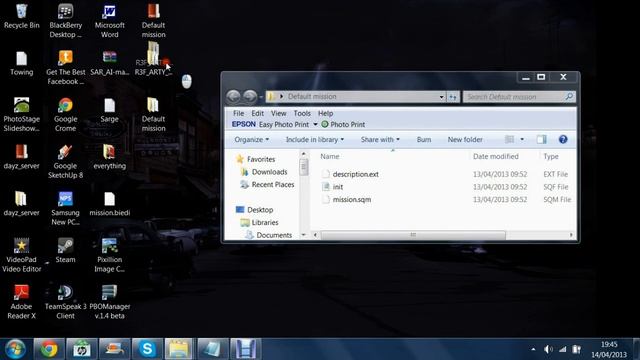Open the View menu

click(278, 113)
